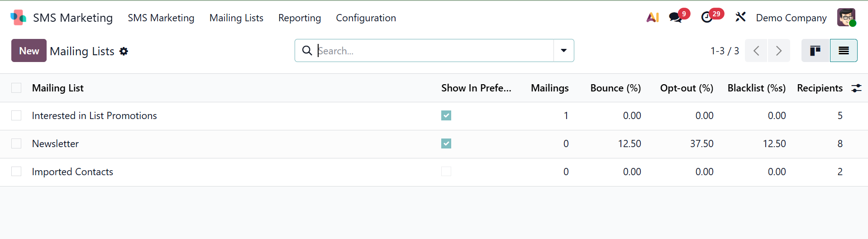868x239 pixels.
Task: Open the conversations chat bubble icon
Action: (675, 18)
